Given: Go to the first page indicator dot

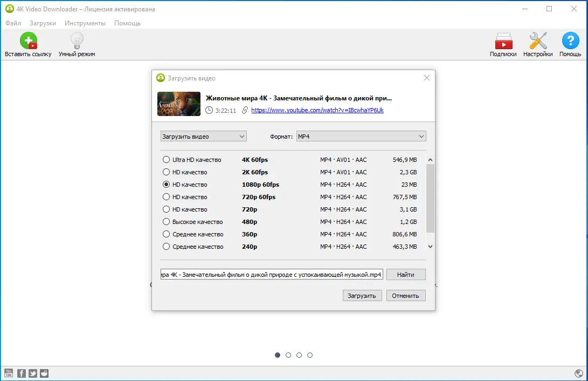Looking at the screenshot, I should [278, 355].
